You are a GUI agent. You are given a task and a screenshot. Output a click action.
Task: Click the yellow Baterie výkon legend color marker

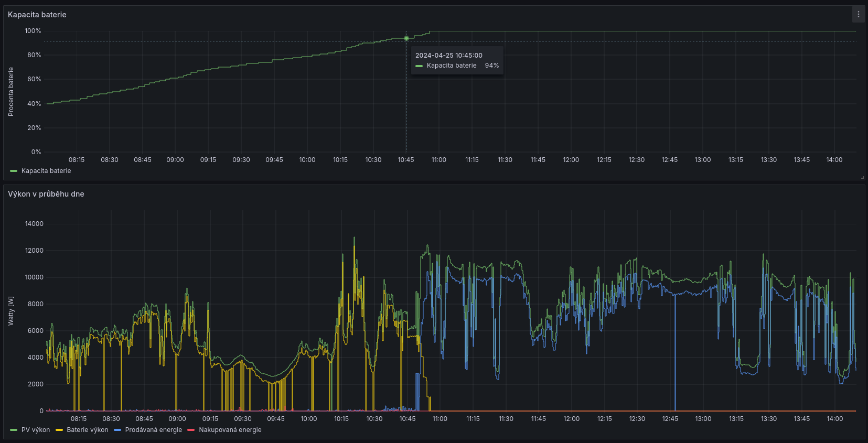point(59,430)
